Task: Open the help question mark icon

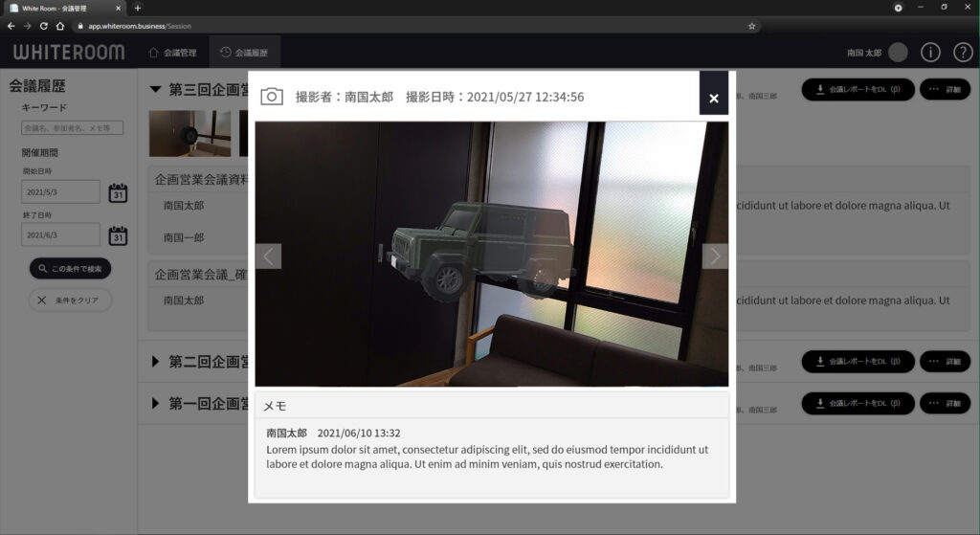Action: (963, 53)
